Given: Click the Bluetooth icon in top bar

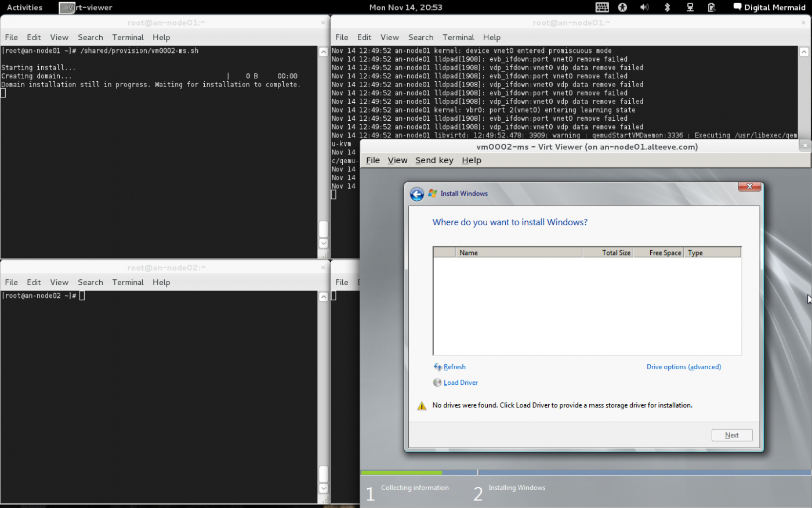Looking at the screenshot, I should click(667, 8).
